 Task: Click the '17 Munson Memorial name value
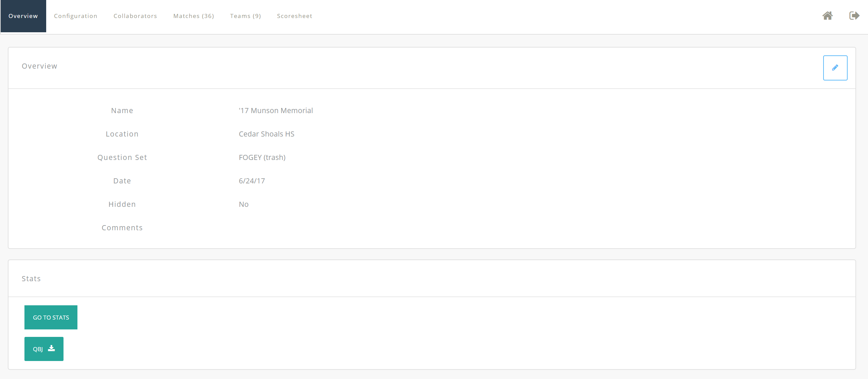coord(276,111)
